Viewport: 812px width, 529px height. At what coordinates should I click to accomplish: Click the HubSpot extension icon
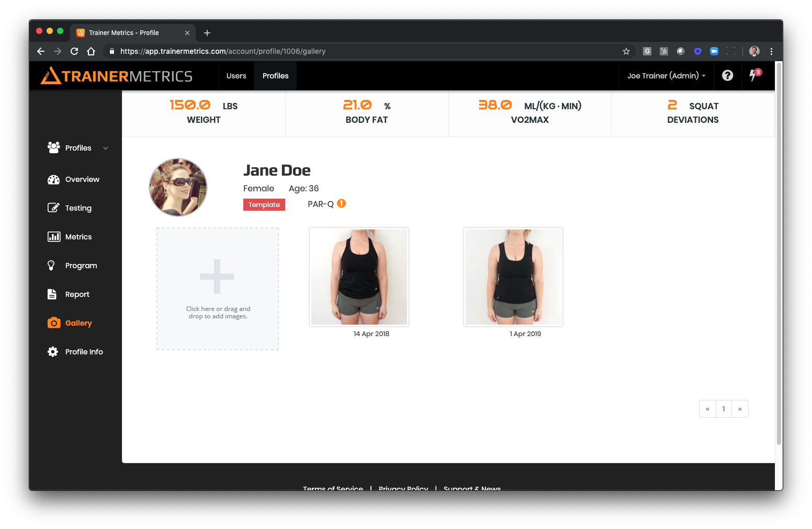(663, 51)
